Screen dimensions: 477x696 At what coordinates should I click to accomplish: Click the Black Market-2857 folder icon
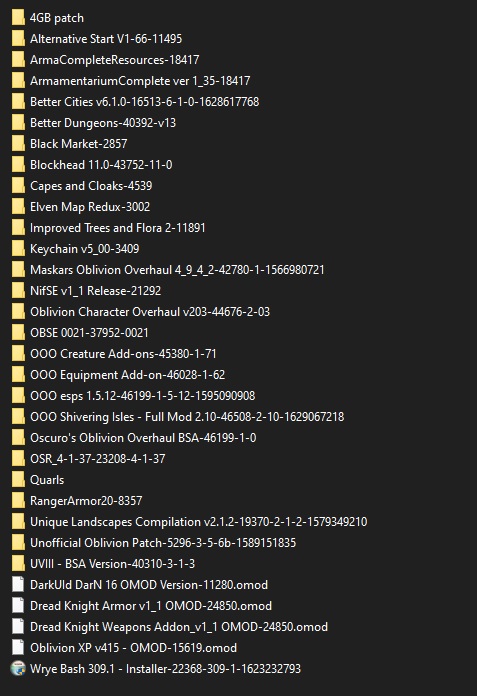(18, 144)
